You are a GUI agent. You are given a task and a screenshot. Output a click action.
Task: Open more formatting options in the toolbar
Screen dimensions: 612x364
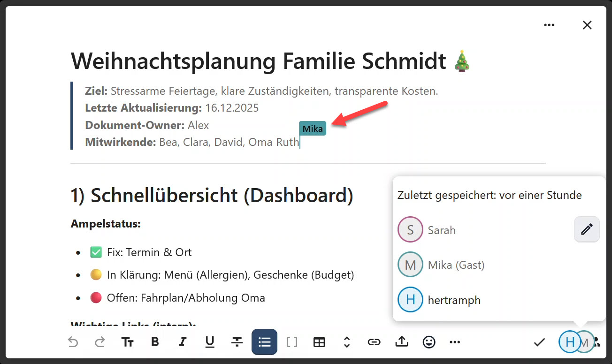455,342
